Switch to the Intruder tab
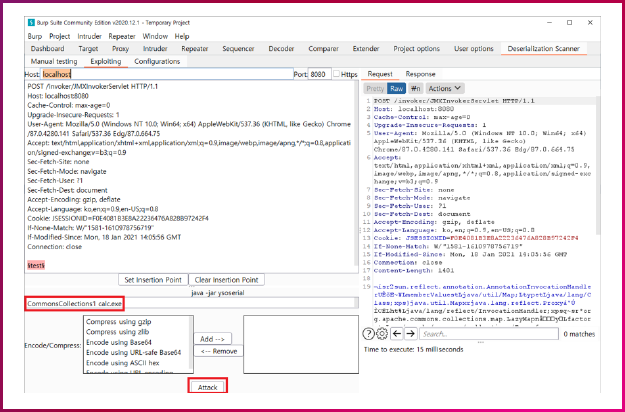The width and height of the screenshot is (625, 412). point(155,49)
